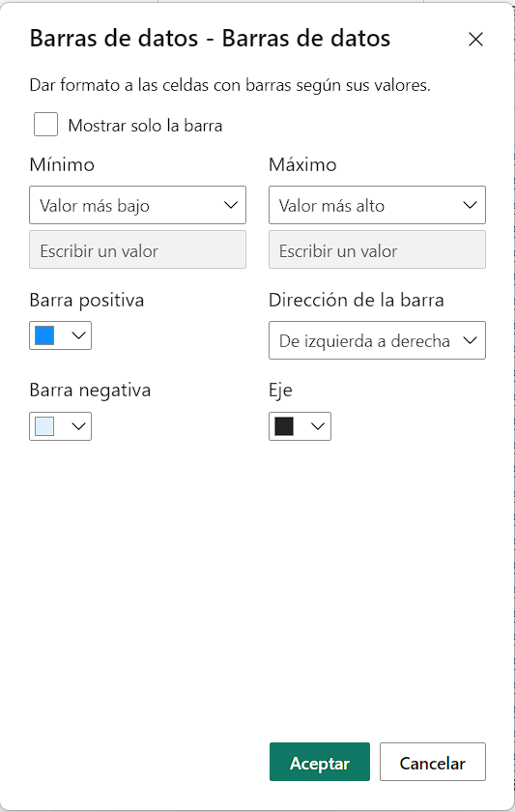
Task: Close the Barras de datos dialog
Action: 475,40
